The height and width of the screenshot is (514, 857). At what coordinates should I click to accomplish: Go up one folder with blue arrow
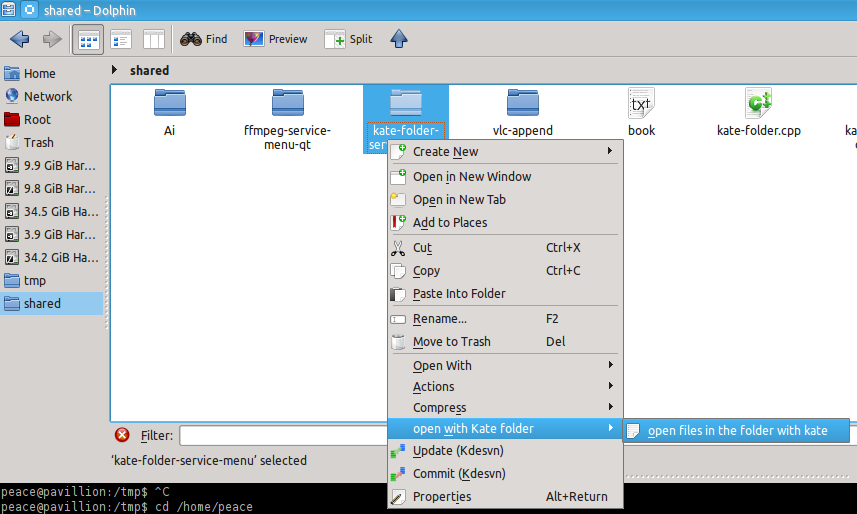pyautogui.click(x=399, y=39)
